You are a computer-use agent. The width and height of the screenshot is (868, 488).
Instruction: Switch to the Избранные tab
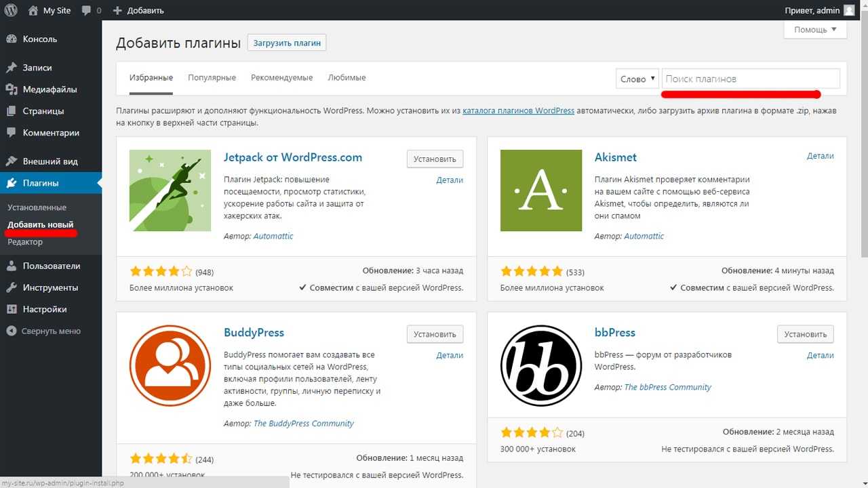pyautogui.click(x=151, y=78)
